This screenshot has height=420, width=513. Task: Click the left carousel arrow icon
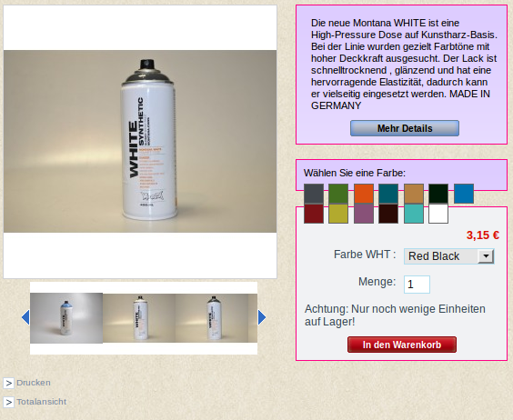point(25,317)
